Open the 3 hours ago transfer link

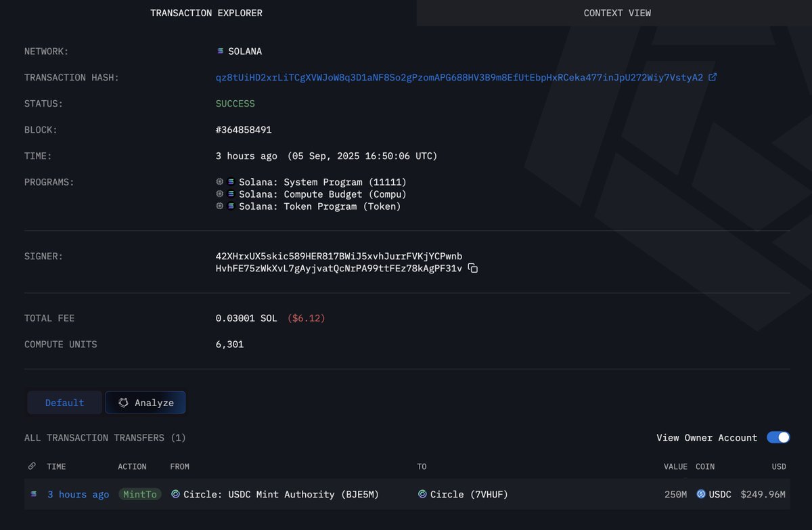[x=78, y=495]
